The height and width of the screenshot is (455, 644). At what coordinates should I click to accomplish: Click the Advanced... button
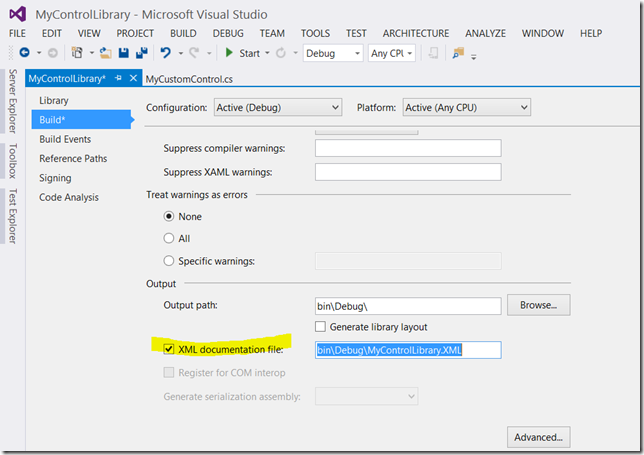coord(538,437)
